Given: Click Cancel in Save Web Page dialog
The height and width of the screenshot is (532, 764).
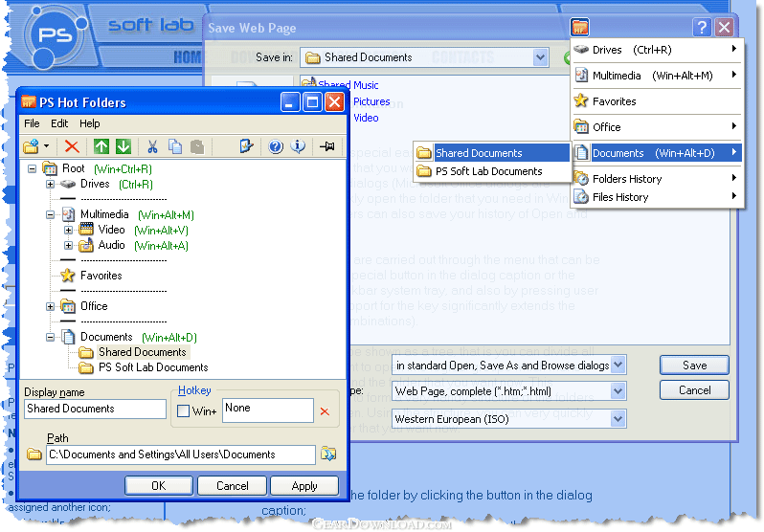Looking at the screenshot, I should coord(694,390).
